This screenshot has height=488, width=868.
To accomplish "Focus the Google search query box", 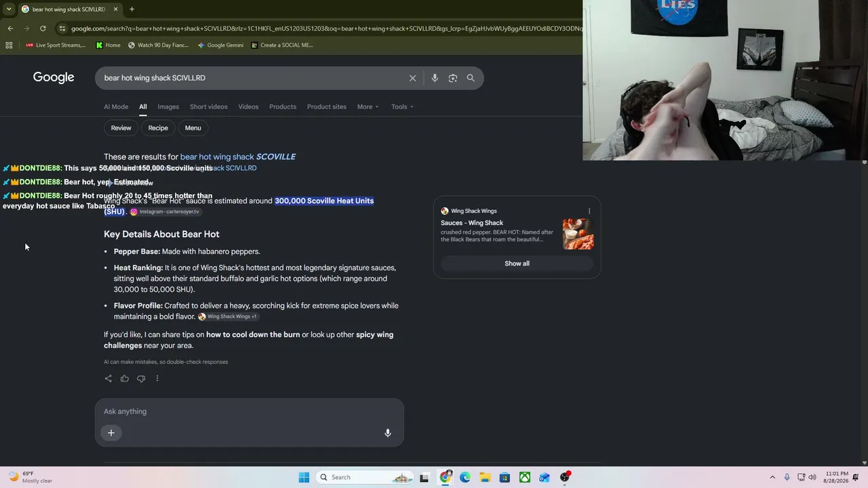I will (251, 78).
